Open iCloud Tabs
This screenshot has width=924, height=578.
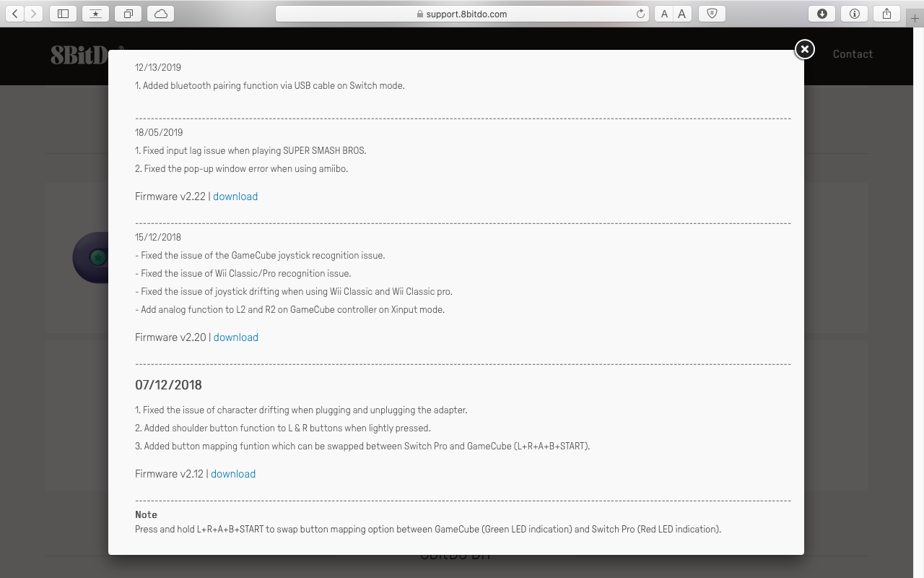[x=160, y=13]
